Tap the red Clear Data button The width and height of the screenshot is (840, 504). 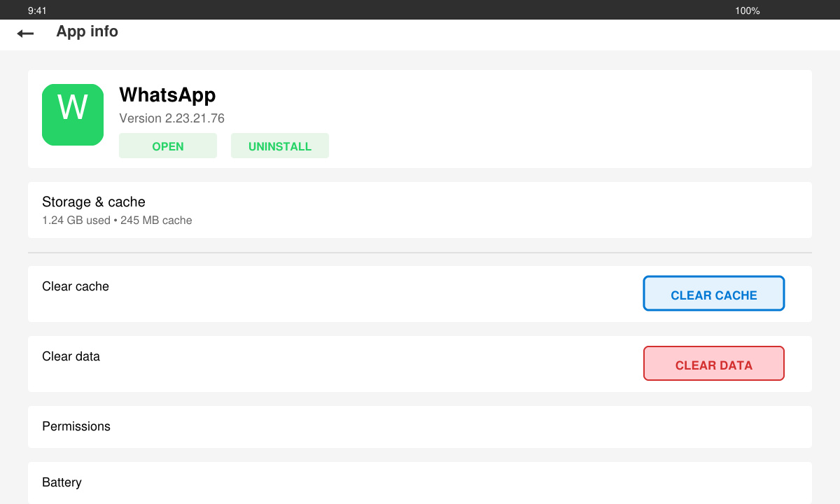[x=714, y=363]
